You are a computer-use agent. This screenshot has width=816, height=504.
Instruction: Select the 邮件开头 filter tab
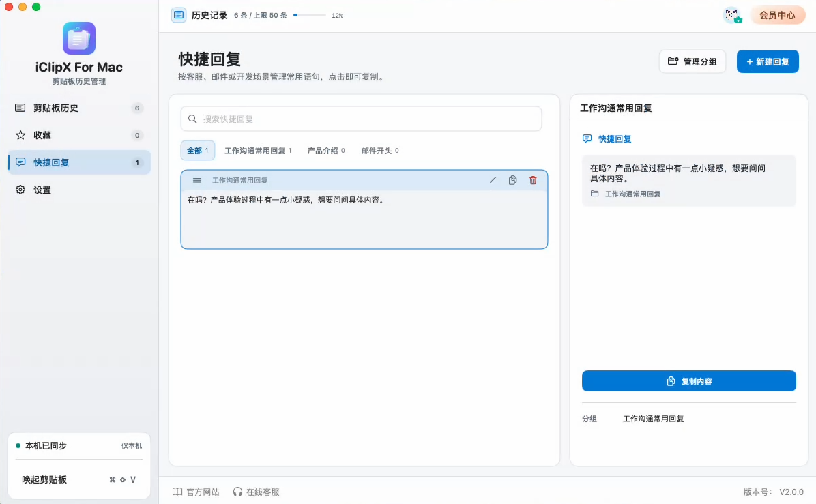click(381, 150)
